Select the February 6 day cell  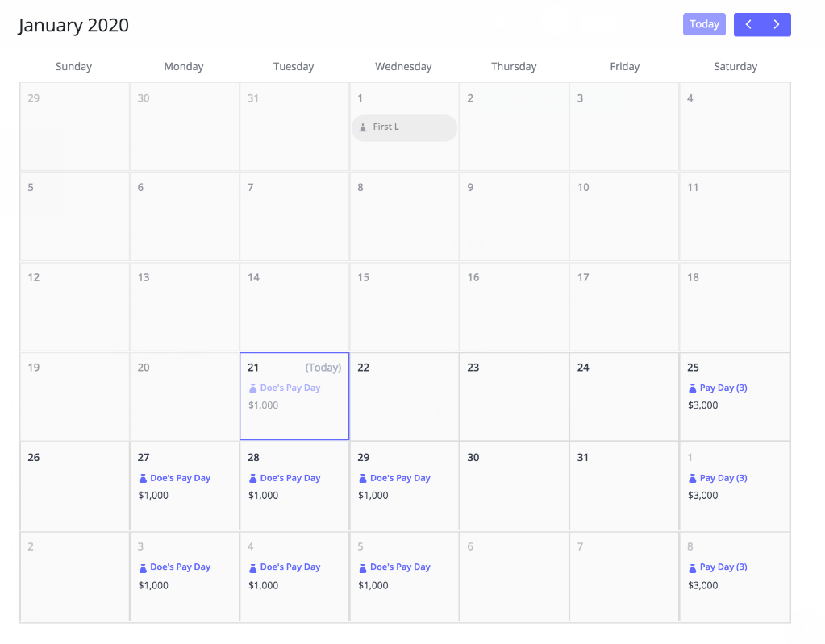pos(514,576)
